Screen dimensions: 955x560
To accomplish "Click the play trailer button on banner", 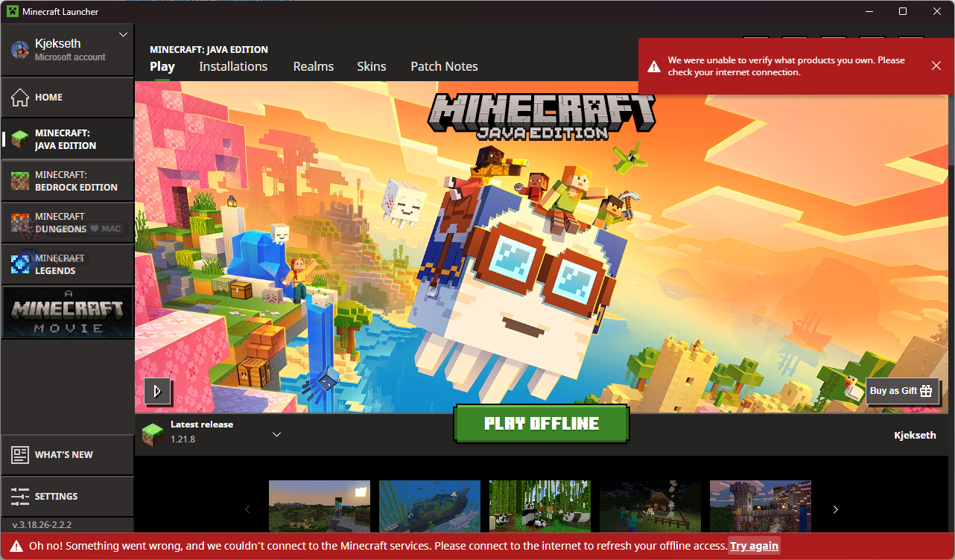I will coord(158,390).
